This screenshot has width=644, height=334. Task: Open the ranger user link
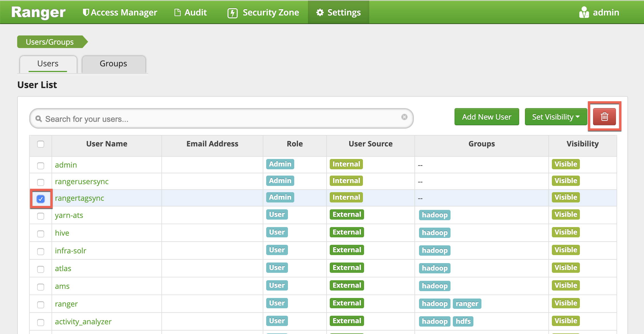[x=66, y=304]
